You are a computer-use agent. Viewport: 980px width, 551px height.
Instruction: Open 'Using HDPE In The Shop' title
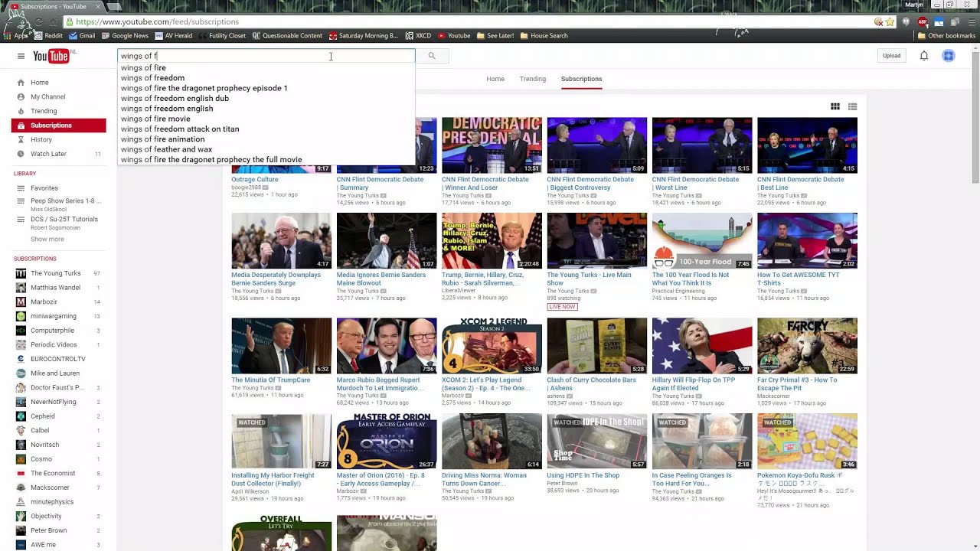[583, 475]
